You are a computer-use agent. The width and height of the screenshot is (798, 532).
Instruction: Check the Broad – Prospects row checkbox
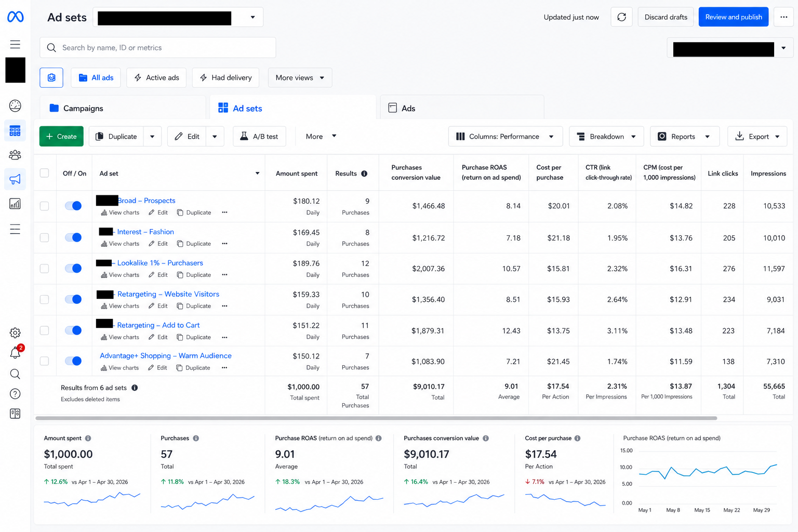[45, 206]
